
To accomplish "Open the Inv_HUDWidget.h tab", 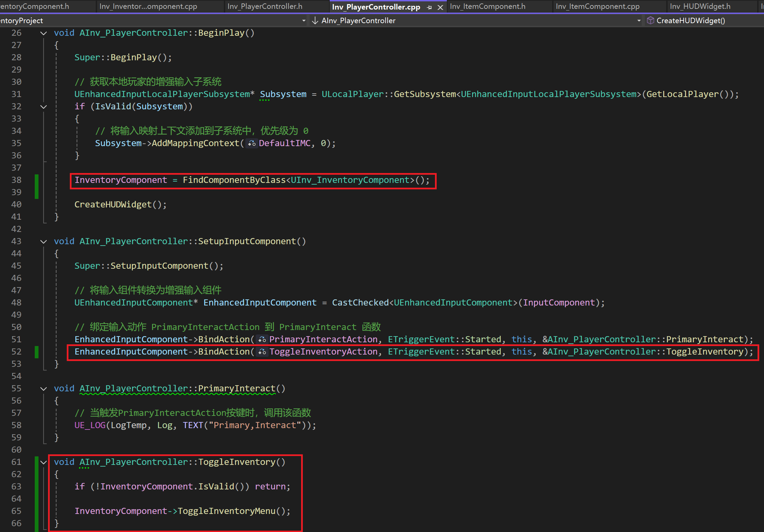I will [x=700, y=6].
